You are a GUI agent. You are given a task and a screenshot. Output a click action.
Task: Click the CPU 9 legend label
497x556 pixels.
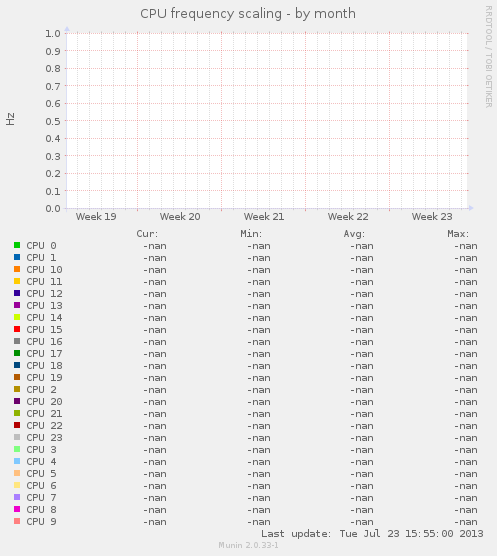tap(41, 522)
